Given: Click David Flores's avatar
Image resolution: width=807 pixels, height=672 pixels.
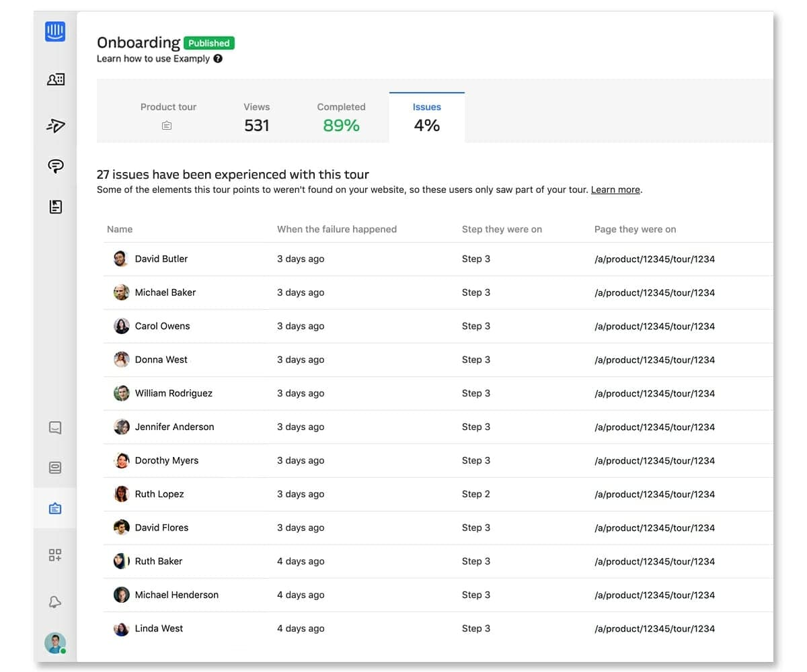Looking at the screenshot, I should [x=121, y=528].
